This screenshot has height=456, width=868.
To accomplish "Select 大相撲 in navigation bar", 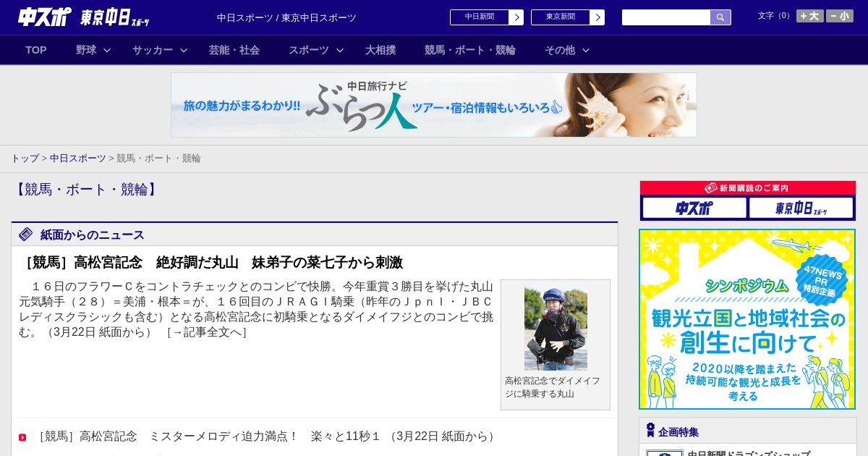I will coord(380,50).
